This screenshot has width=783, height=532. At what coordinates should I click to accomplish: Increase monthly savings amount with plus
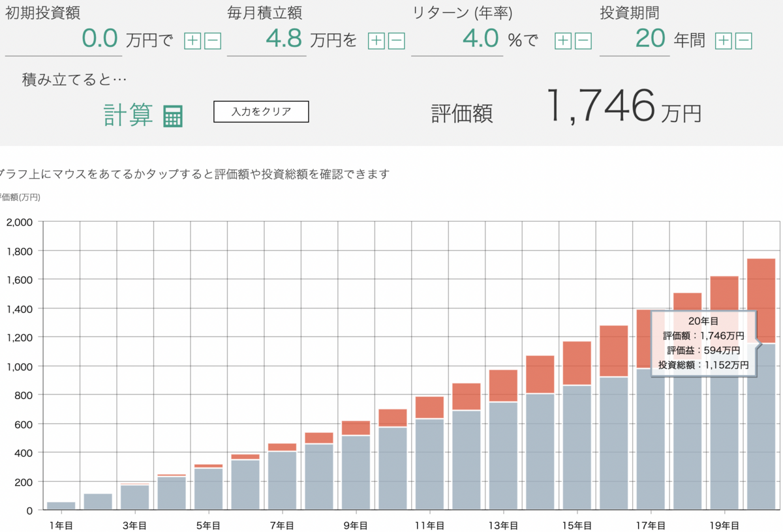tap(376, 41)
